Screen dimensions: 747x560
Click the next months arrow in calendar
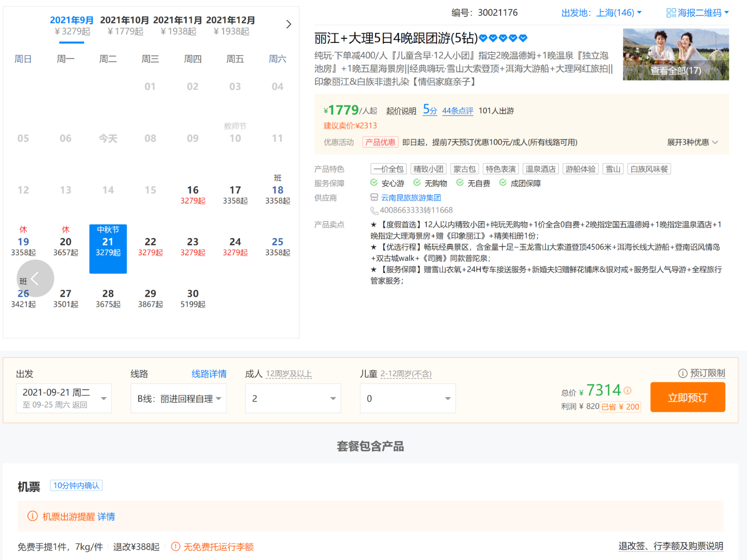(289, 24)
